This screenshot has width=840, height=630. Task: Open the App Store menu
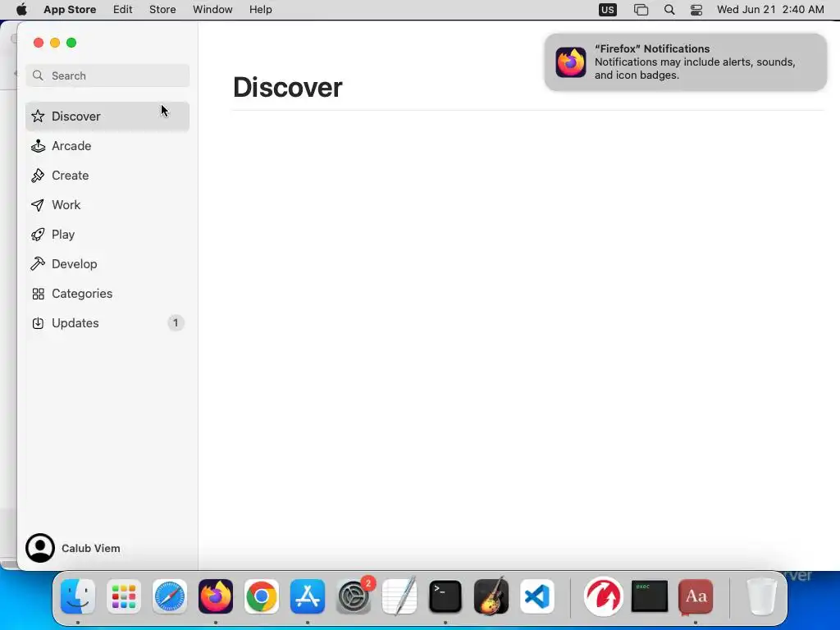pyautogui.click(x=70, y=10)
